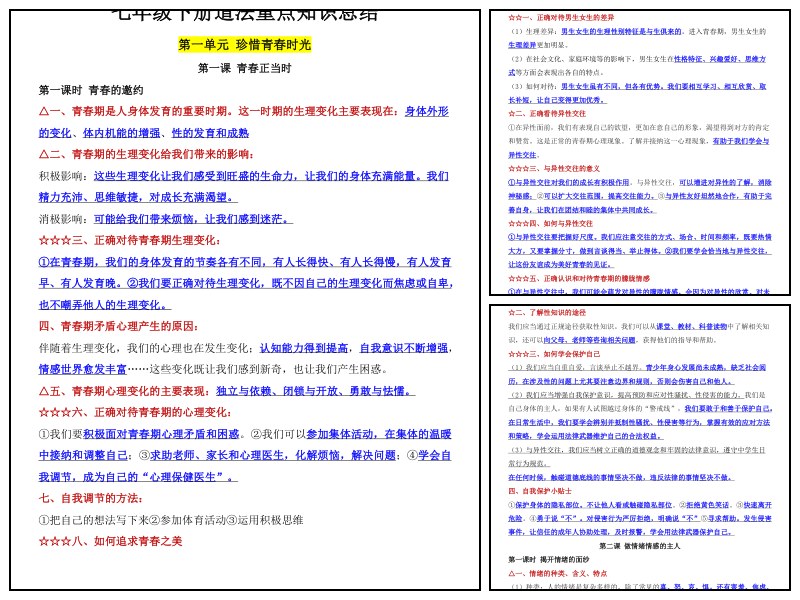Click the label '积极影响'

61,176
